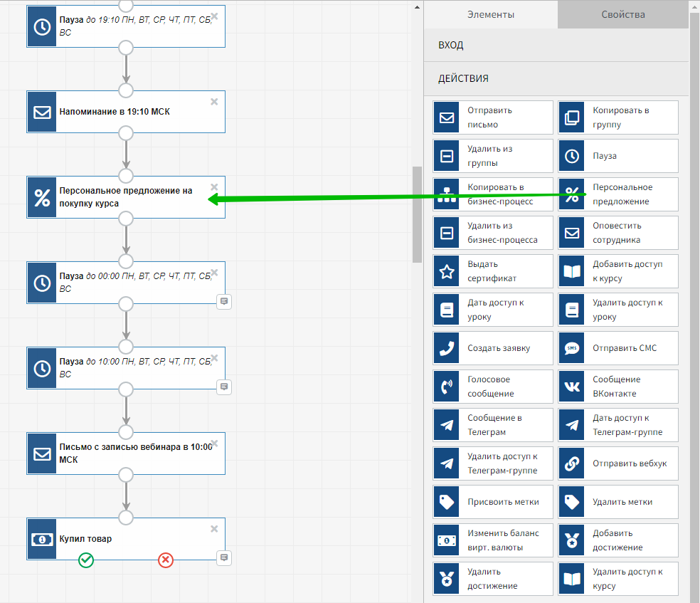Click the medal icon for Добавить достижение
Image resolution: width=700 pixels, height=603 pixels.
tap(572, 540)
